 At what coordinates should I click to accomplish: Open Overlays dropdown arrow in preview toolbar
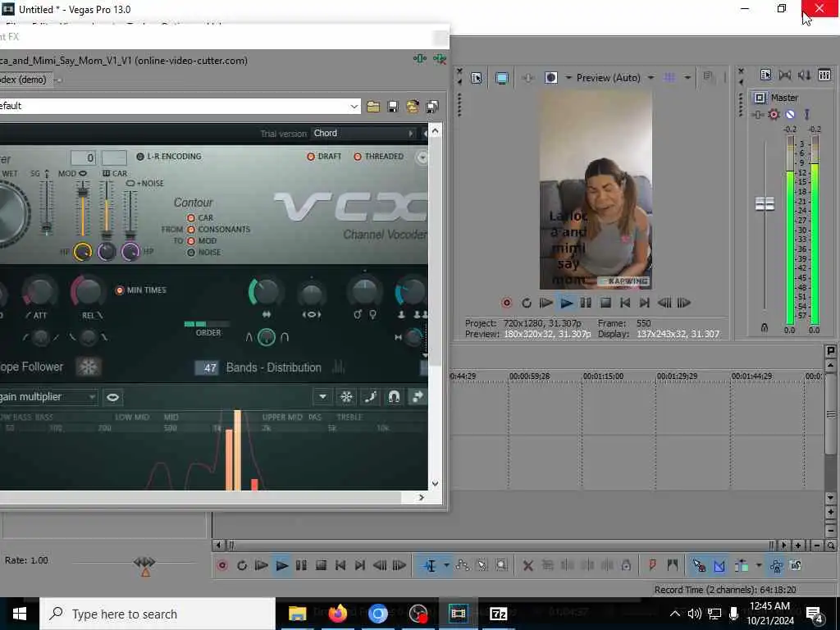click(687, 78)
